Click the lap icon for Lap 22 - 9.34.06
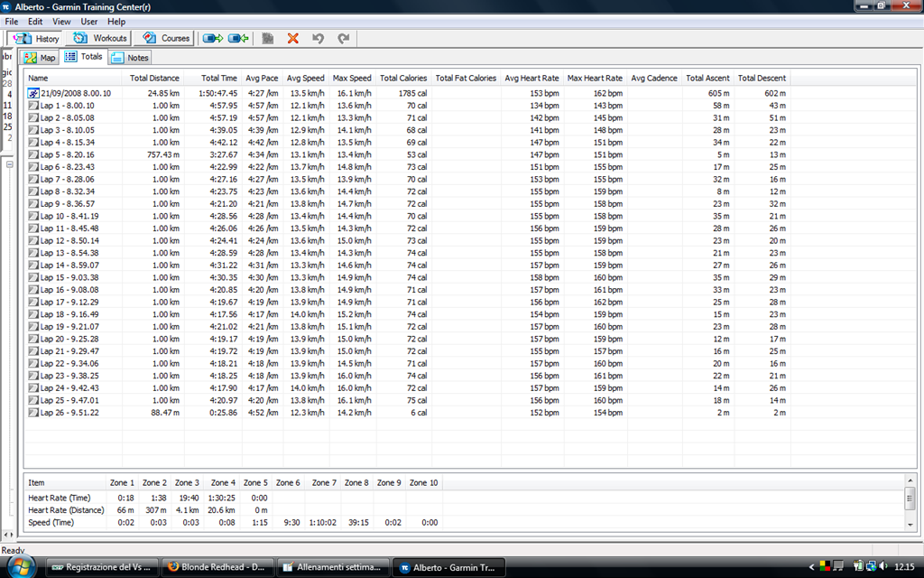The height and width of the screenshot is (578, 924). coord(33,364)
